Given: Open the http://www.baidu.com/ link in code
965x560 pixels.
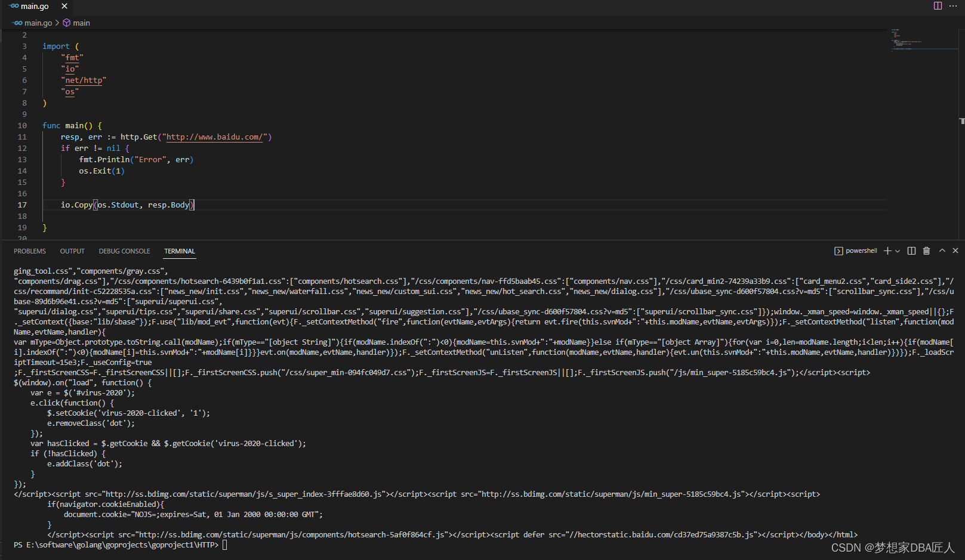Looking at the screenshot, I should (x=215, y=137).
